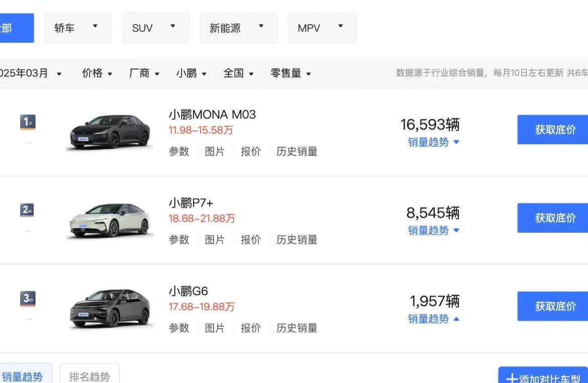This screenshot has width=588, height=383.
Task: Open 历史销量 link for 小鹏P7+
Action: pos(297,240)
